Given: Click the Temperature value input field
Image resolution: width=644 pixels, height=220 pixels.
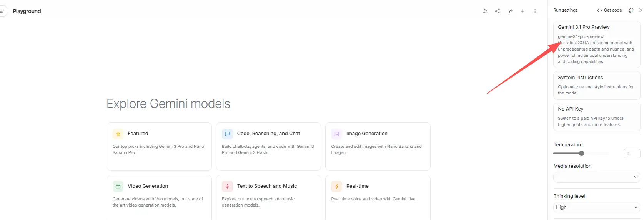Looking at the screenshot, I should point(632,153).
